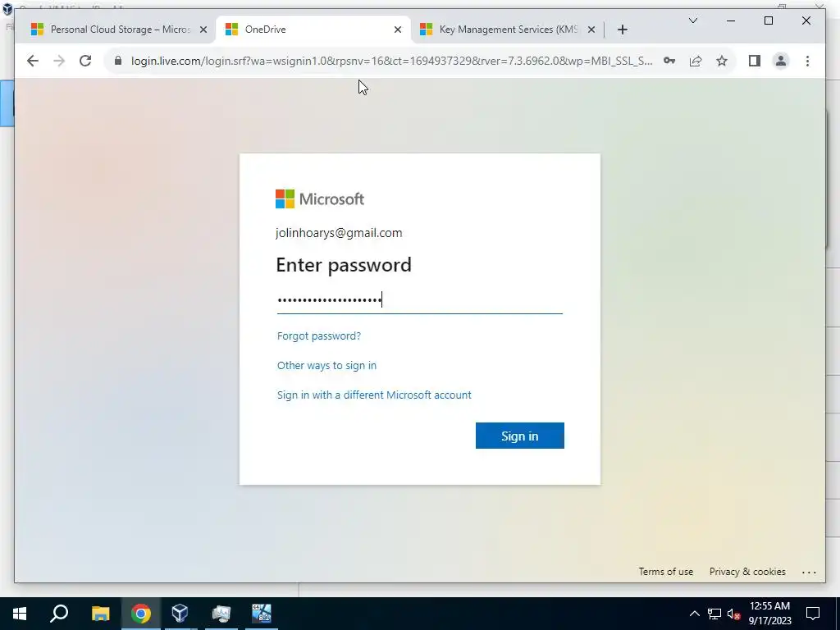The image size is (840, 630).
Task: Sign in with a different Microsoft account
Action: click(x=374, y=395)
